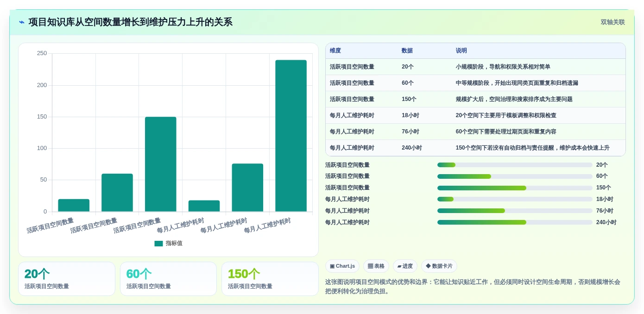Image resolution: width=644 pixels, height=314 pixels.
Task: Click the y-axis label 100
Action: (42, 148)
